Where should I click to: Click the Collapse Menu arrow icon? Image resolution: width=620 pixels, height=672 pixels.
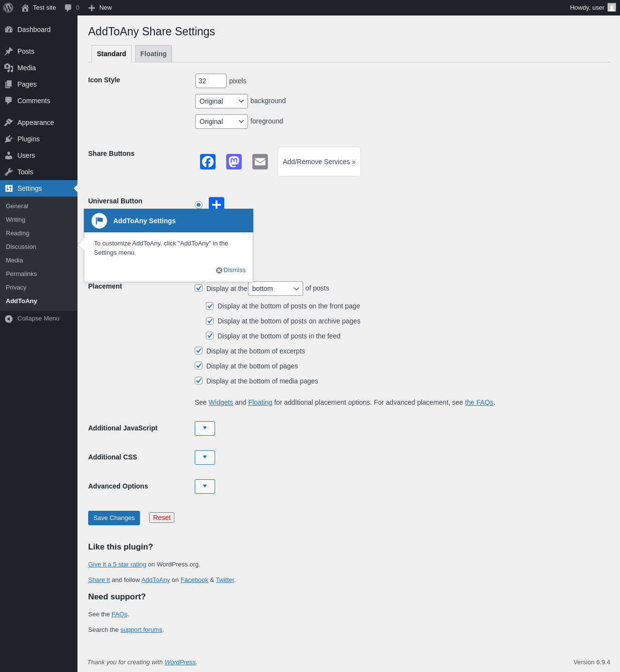point(9,319)
